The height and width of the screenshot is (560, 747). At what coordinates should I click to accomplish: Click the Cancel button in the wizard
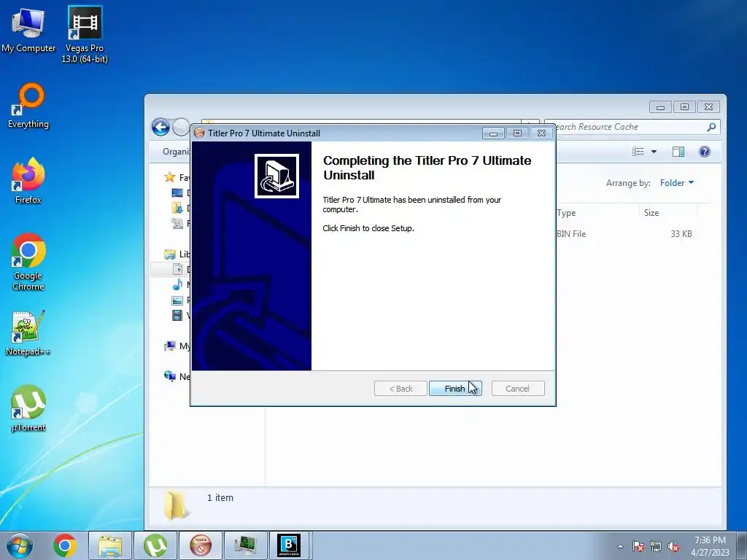[517, 389]
